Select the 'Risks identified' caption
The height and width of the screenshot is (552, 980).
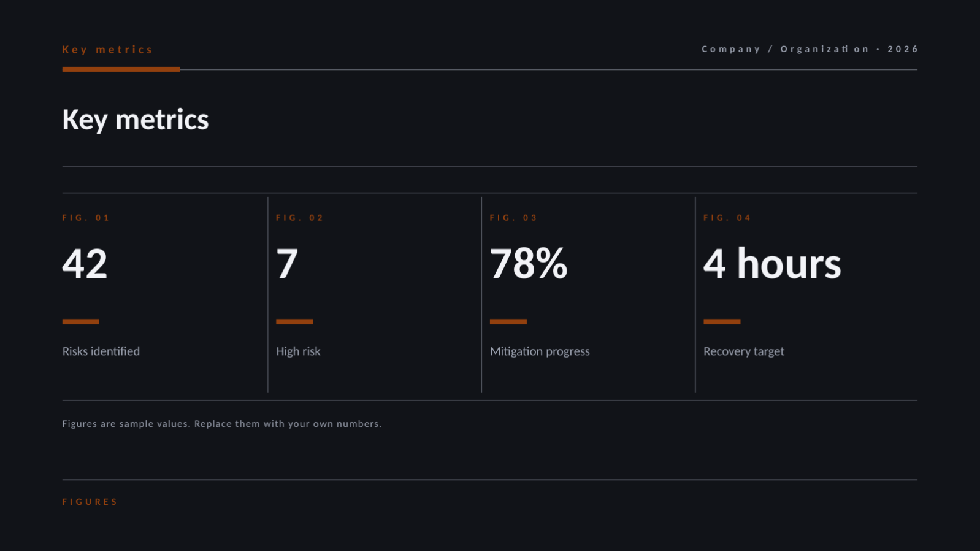point(101,351)
